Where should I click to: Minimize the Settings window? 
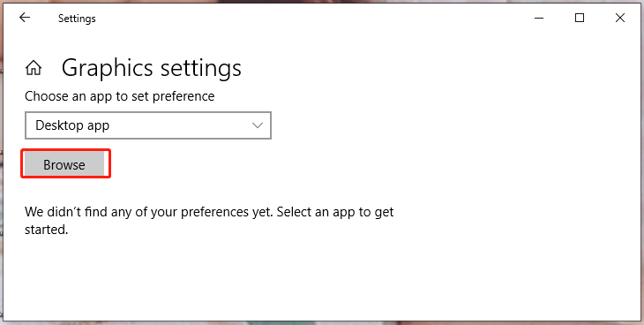[539, 18]
